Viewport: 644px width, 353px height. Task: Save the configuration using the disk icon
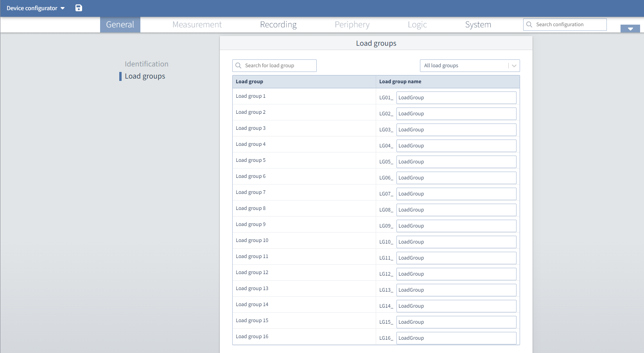coord(79,8)
